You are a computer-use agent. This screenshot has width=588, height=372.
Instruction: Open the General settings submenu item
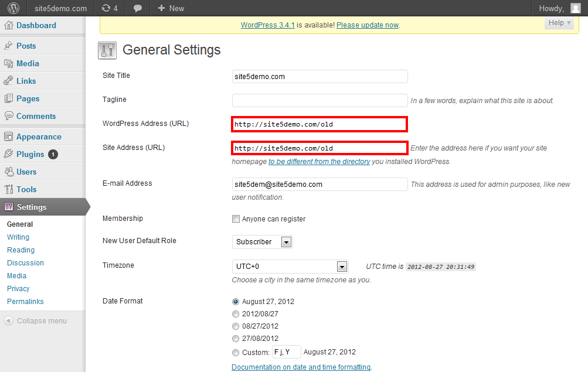[20, 224]
